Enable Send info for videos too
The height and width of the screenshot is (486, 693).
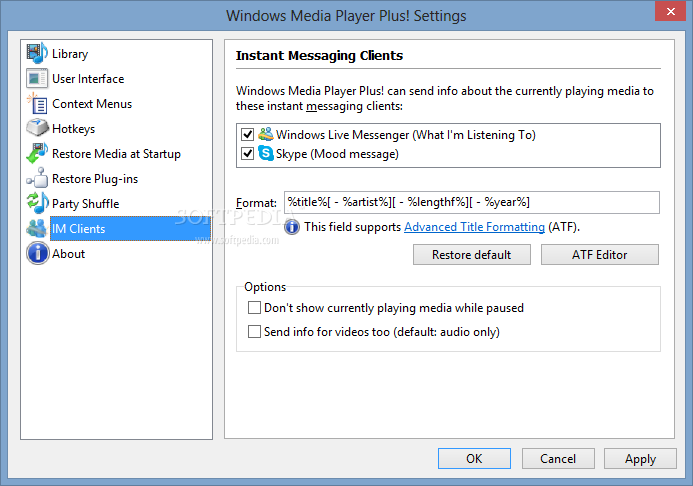pos(254,331)
